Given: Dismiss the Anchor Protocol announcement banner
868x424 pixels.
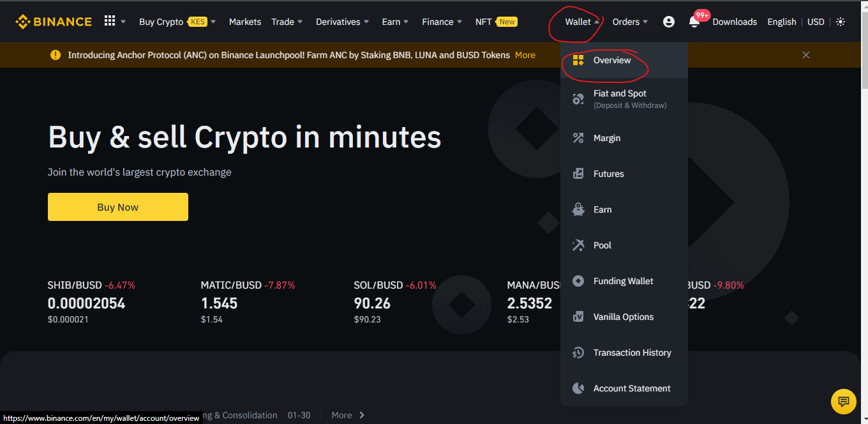Looking at the screenshot, I should [806, 55].
